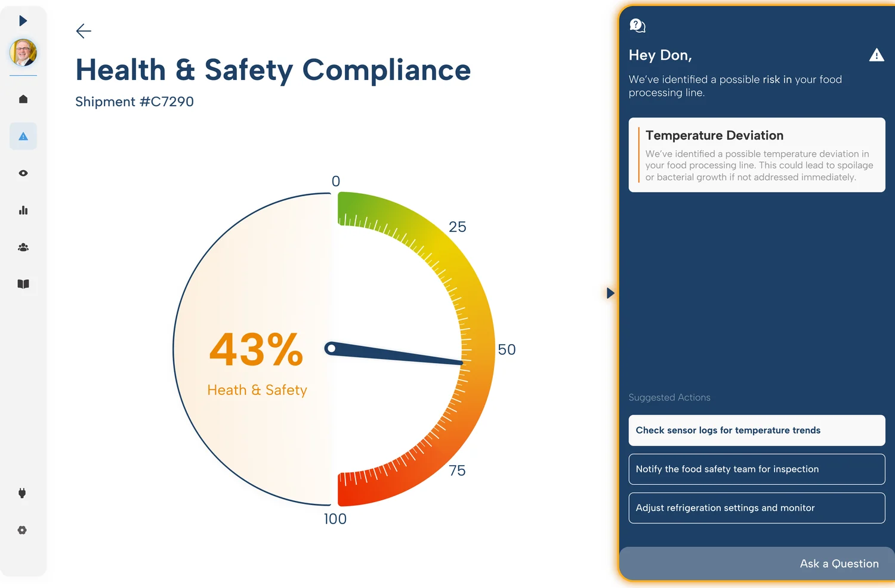Viewport: 895px width, 588px height.
Task: Collapse the assistant panel with side arrow
Action: [x=610, y=293]
